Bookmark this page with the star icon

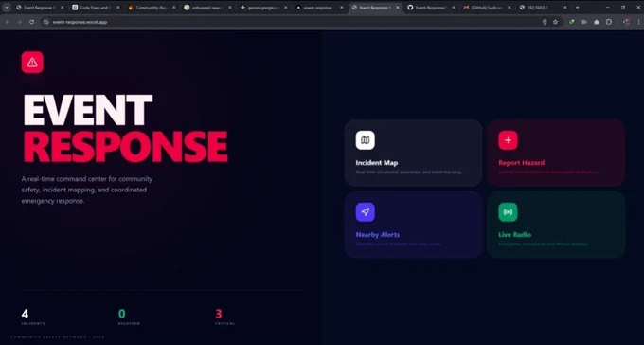click(556, 22)
